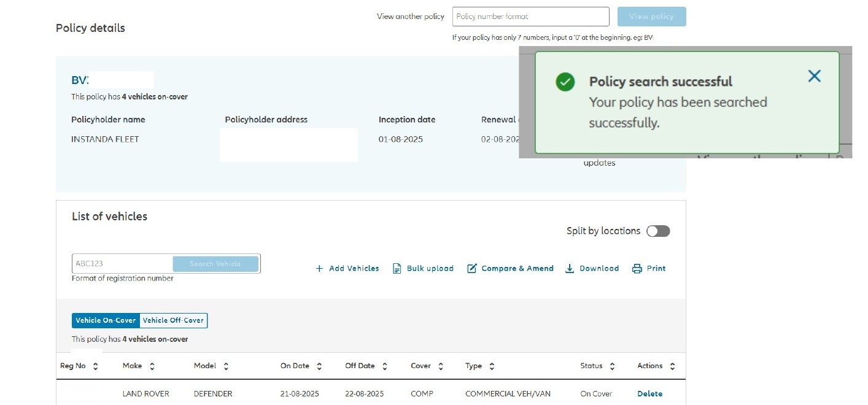Click the 01-08-2025 inception date value
The image size is (868, 405).
401,139
